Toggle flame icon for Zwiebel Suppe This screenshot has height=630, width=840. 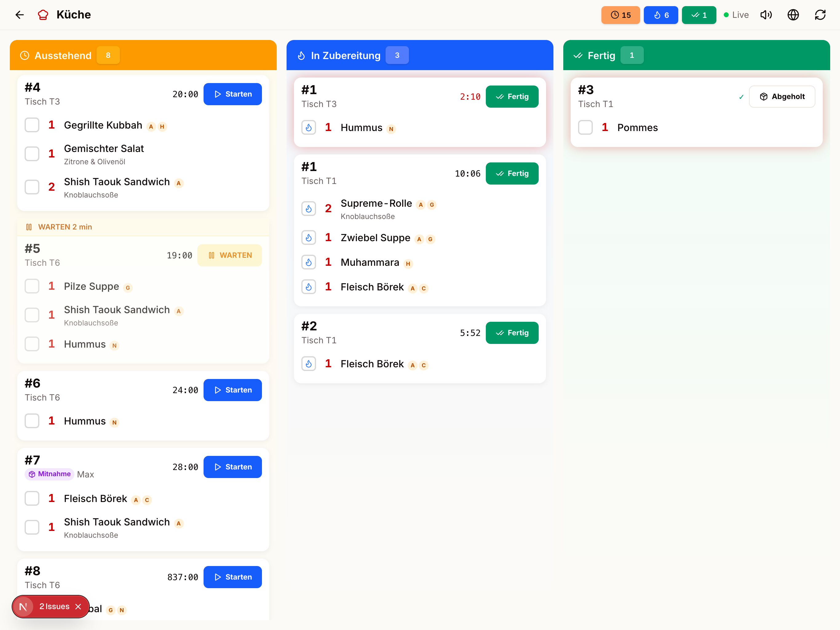coord(309,237)
